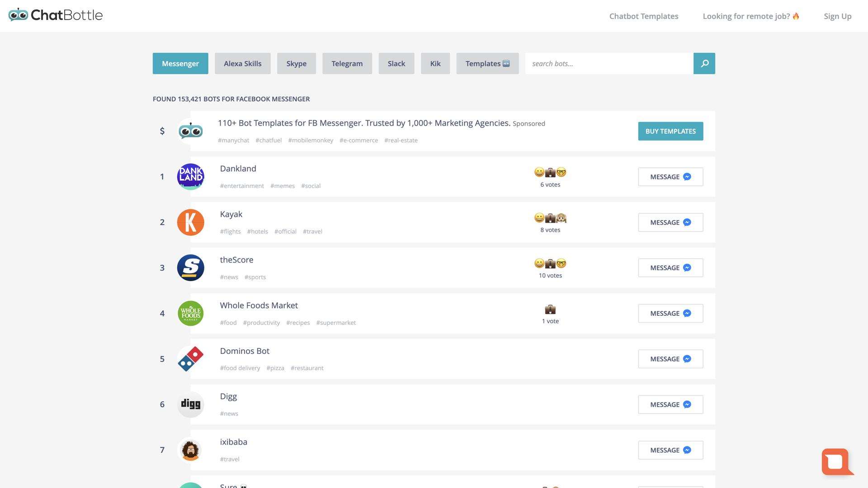Click the ixibaba bearded avatar
This screenshot has height=488, width=868.
click(x=190, y=450)
